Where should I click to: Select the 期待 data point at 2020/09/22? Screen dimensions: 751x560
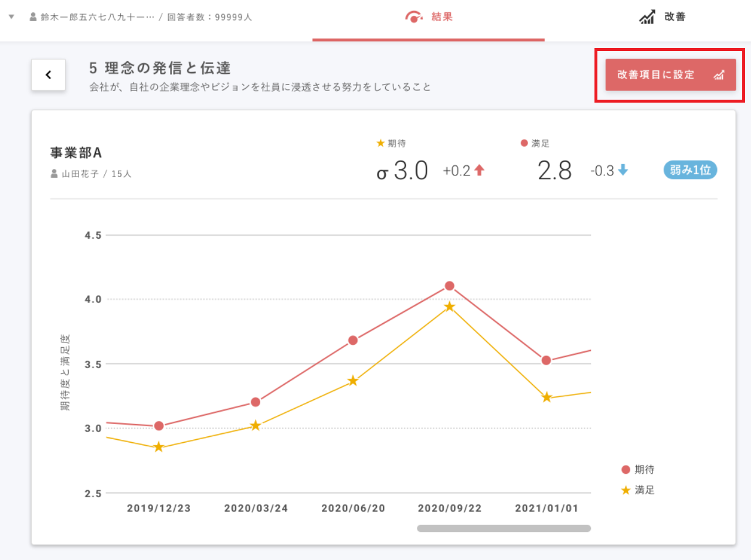450,286
